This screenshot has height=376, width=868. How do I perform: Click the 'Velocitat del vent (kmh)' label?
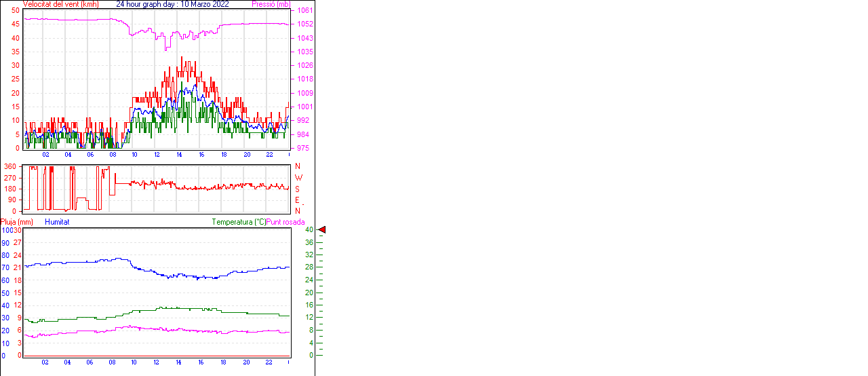click(x=60, y=4)
